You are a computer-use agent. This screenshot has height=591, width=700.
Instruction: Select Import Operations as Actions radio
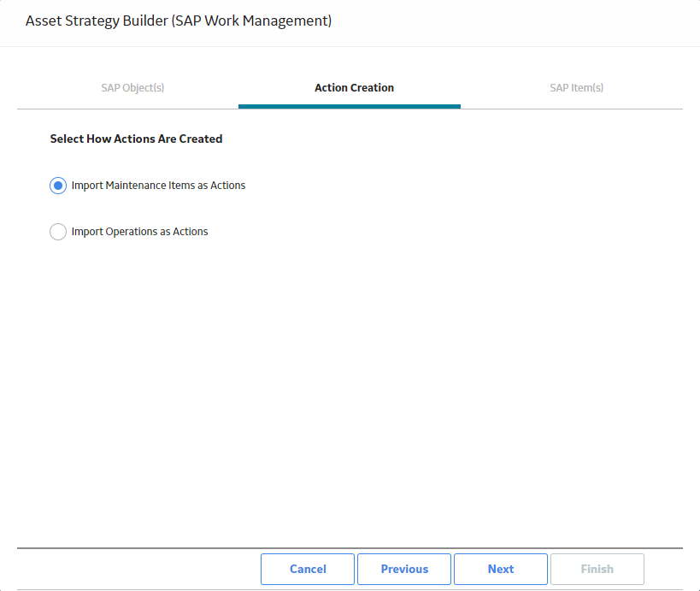(58, 232)
